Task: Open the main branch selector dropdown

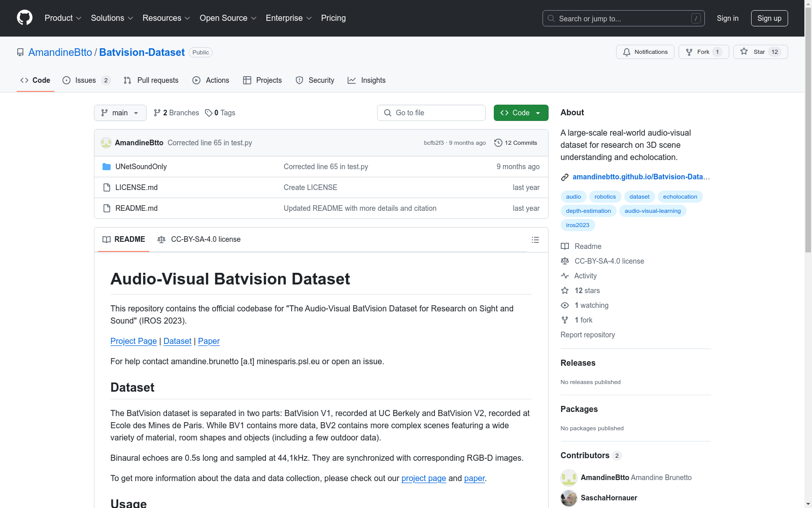Action: tap(120, 113)
